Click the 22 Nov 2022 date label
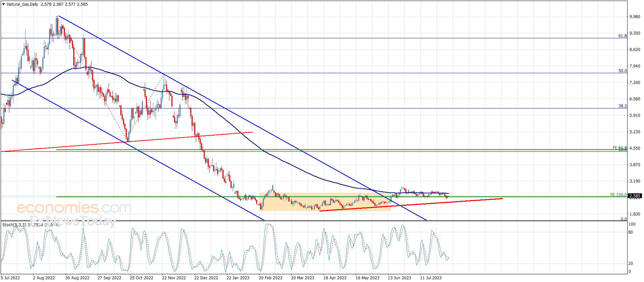644x282 pixels. coord(174,278)
